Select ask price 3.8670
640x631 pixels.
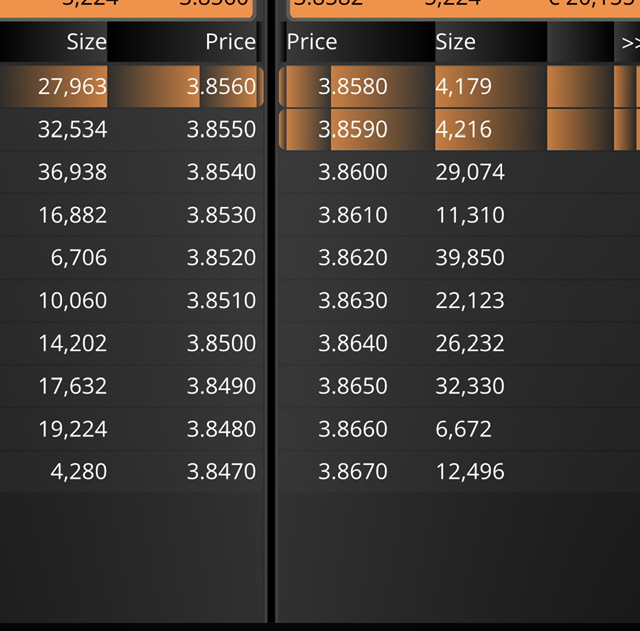pyautogui.click(x=353, y=471)
